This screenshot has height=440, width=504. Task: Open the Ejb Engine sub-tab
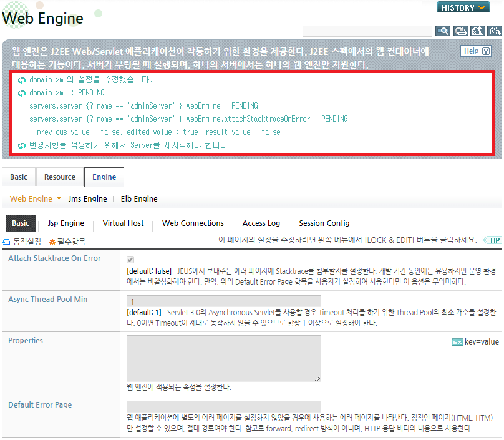tap(139, 198)
